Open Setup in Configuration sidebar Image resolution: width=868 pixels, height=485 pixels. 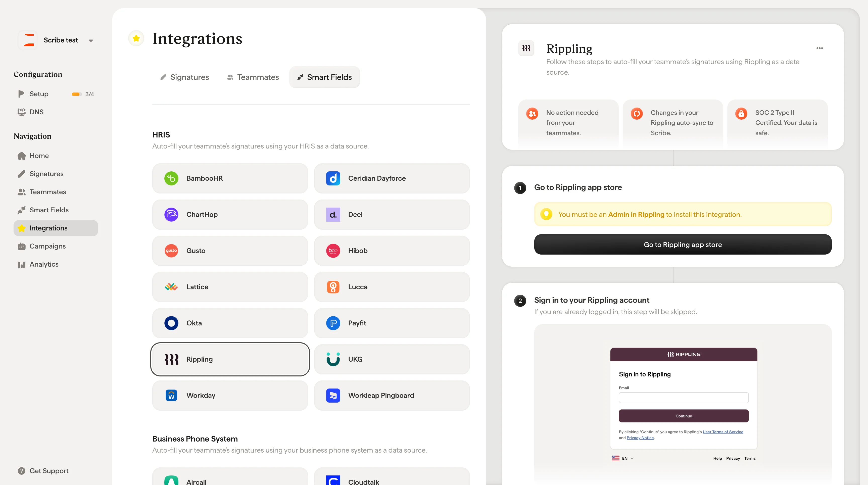coord(56,94)
